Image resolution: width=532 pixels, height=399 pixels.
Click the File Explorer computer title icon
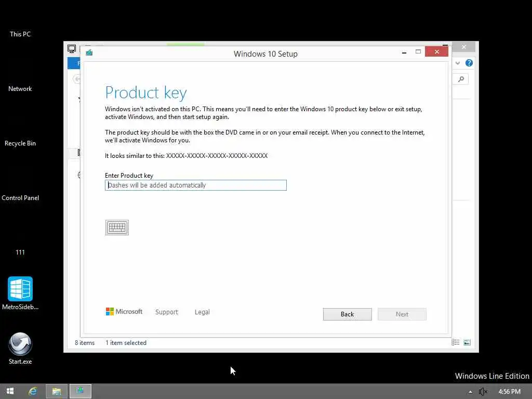click(72, 48)
